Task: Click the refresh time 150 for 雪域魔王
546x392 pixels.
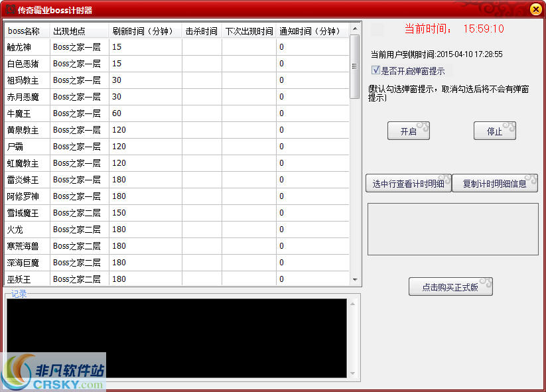Action: tap(145, 213)
